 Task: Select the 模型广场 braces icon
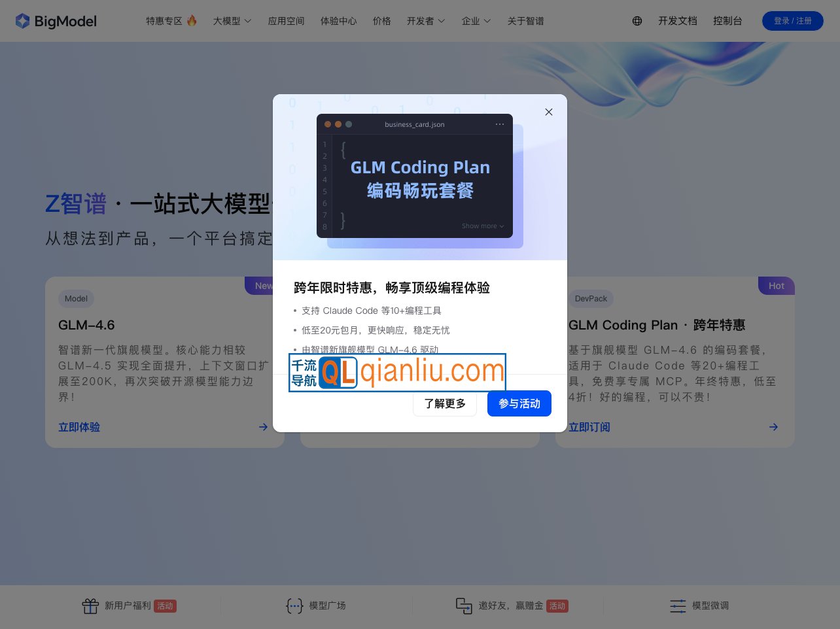coord(294,606)
